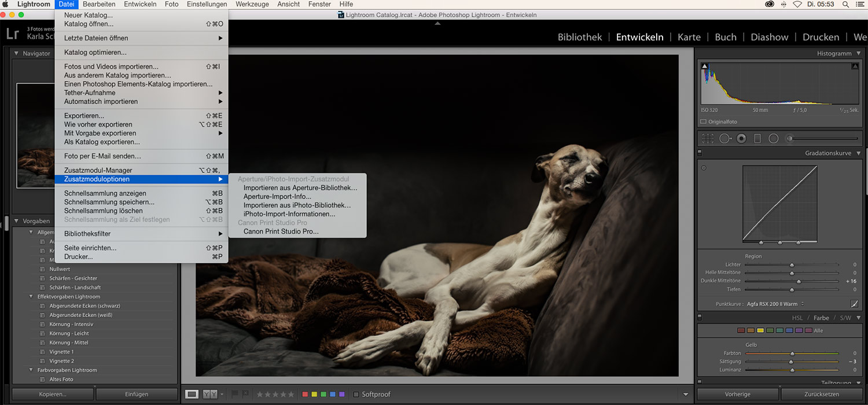This screenshot has height=405, width=868.
Task: Select the graduated filter tool
Action: point(757,138)
